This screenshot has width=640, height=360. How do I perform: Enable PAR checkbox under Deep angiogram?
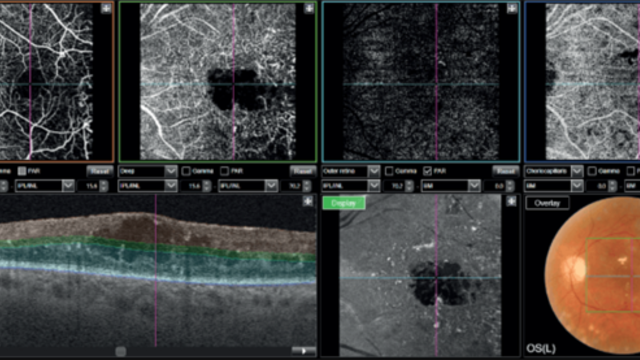pos(224,171)
